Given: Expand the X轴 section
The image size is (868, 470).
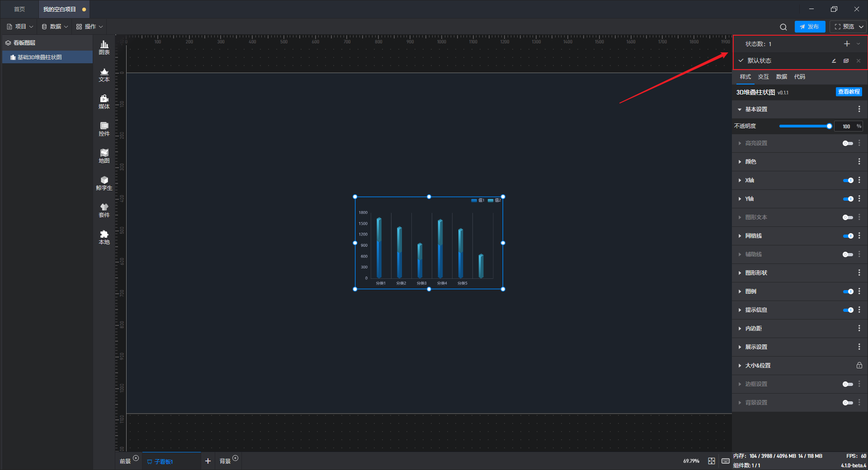Looking at the screenshot, I should [x=740, y=180].
